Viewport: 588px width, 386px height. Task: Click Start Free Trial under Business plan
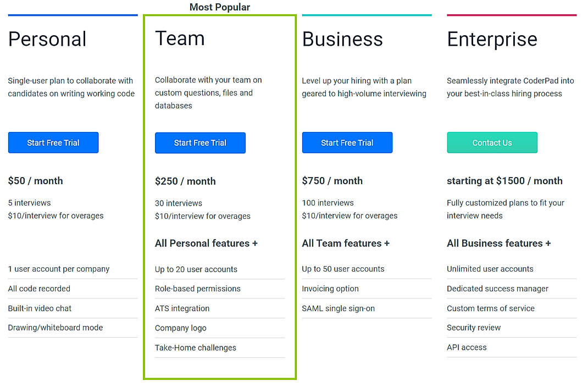point(347,142)
